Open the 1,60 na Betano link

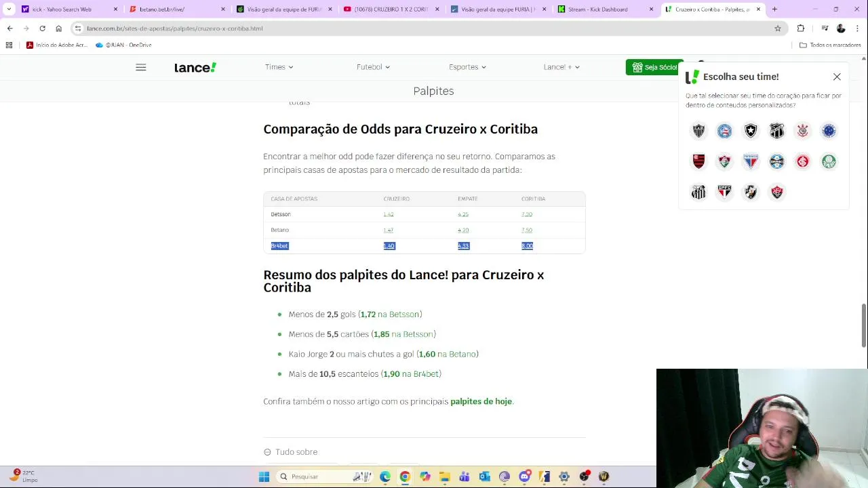point(448,354)
